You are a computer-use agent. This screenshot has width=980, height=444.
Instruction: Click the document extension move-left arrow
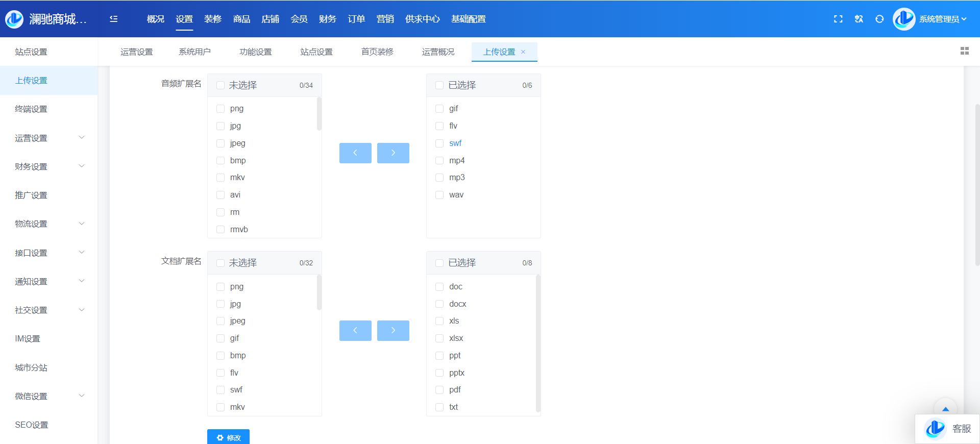pyautogui.click(x=355, y=331)
